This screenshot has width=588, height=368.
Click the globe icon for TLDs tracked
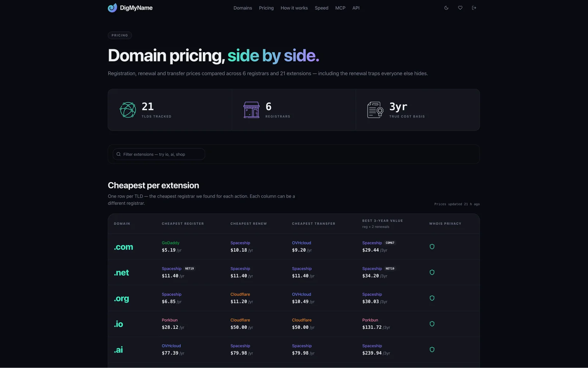click(128, 110)
